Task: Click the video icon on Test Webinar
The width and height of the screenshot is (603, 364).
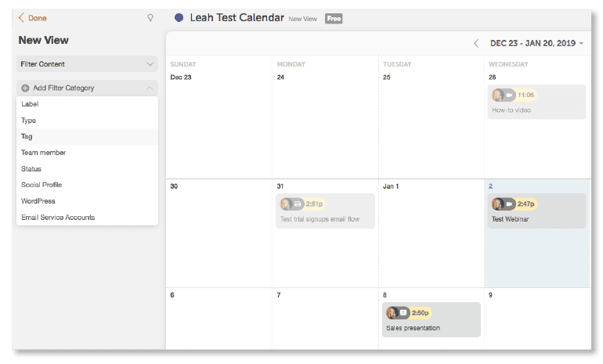Action: (x=509, y=204)
